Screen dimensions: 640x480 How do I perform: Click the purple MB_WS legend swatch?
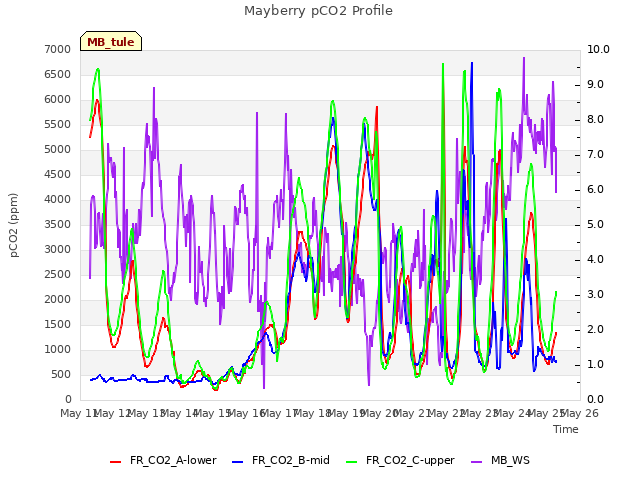(477, 462)
